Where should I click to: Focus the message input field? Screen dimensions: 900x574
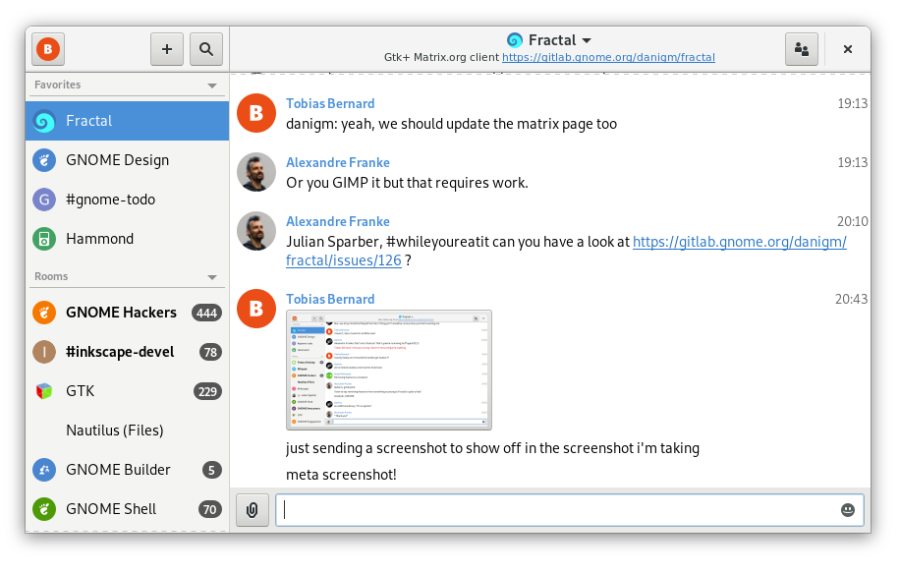[x=569, y=510]
